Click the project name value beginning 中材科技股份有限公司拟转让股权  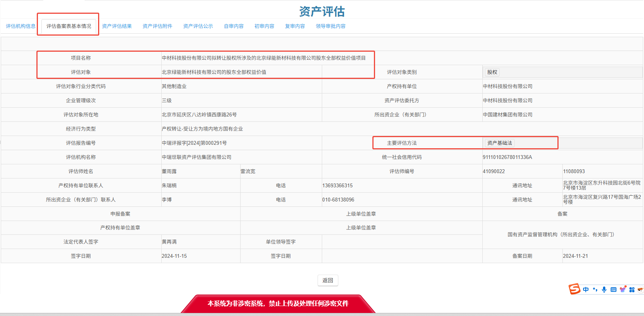(x=264, y=58)
